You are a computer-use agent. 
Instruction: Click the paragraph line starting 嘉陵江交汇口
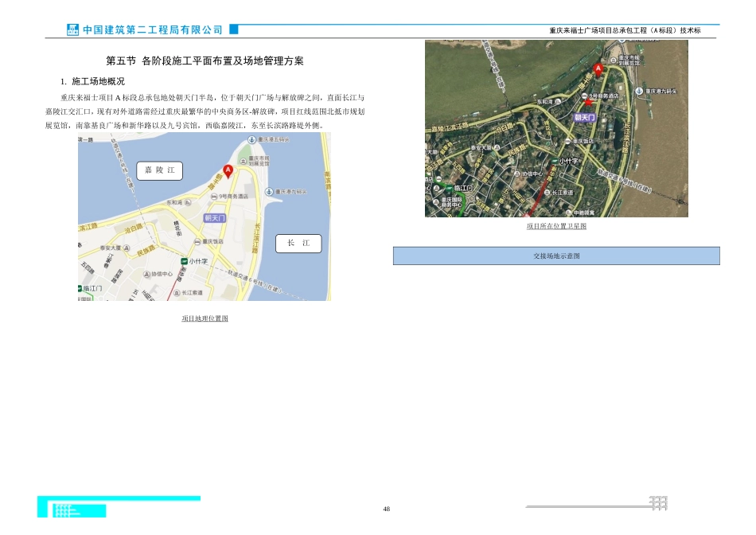point(205,112)
